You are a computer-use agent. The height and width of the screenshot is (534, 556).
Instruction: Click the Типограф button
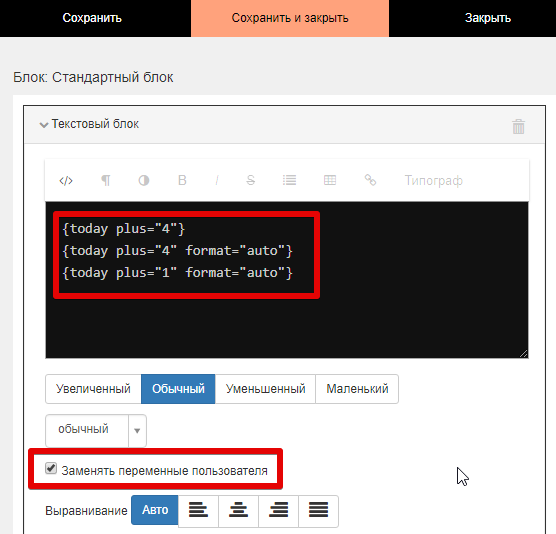pos(434,180)
